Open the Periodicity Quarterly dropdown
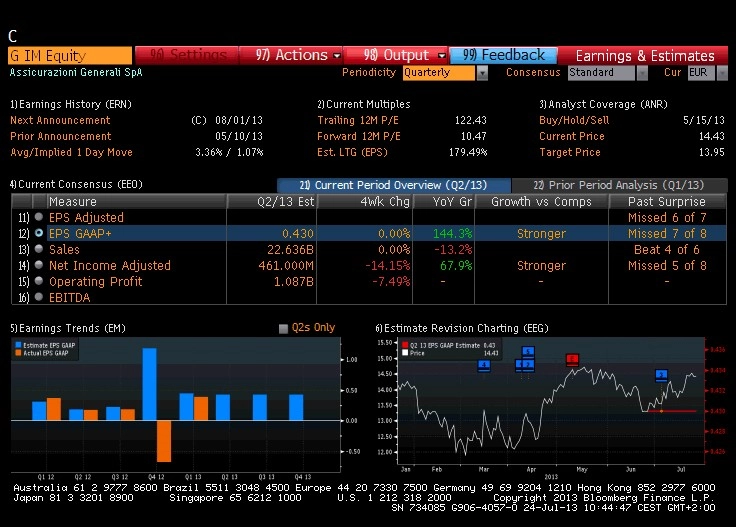Screen dimensions: 736x527 coord(482,73)
